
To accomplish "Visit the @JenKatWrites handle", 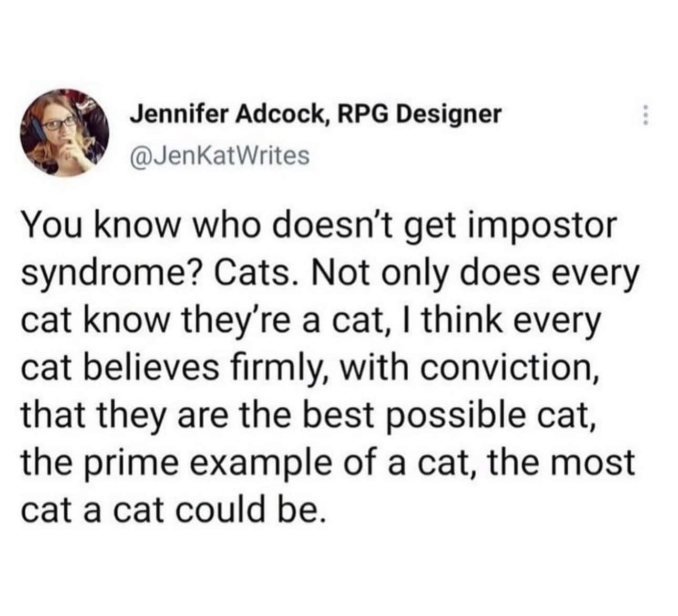I will [220, 155].
